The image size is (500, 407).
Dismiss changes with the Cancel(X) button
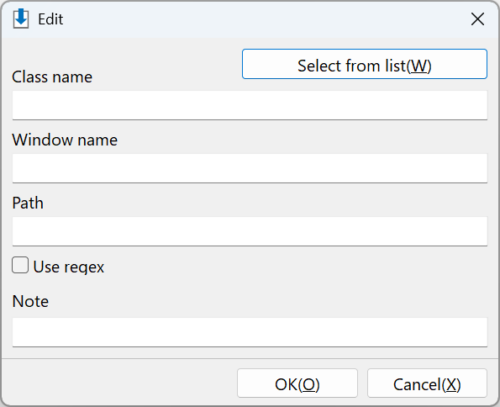(x=427, y=383)
